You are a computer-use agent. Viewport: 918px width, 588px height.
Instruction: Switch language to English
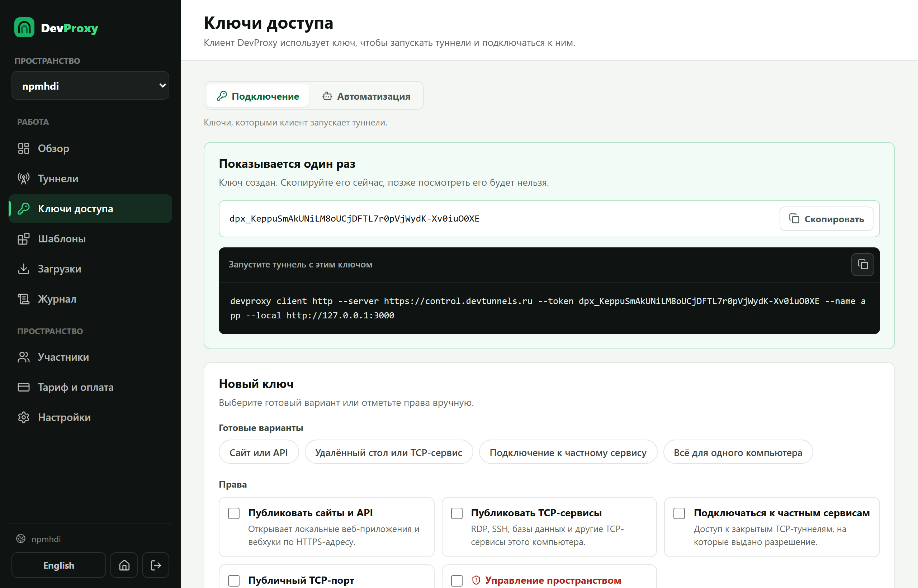coord(59,565)
